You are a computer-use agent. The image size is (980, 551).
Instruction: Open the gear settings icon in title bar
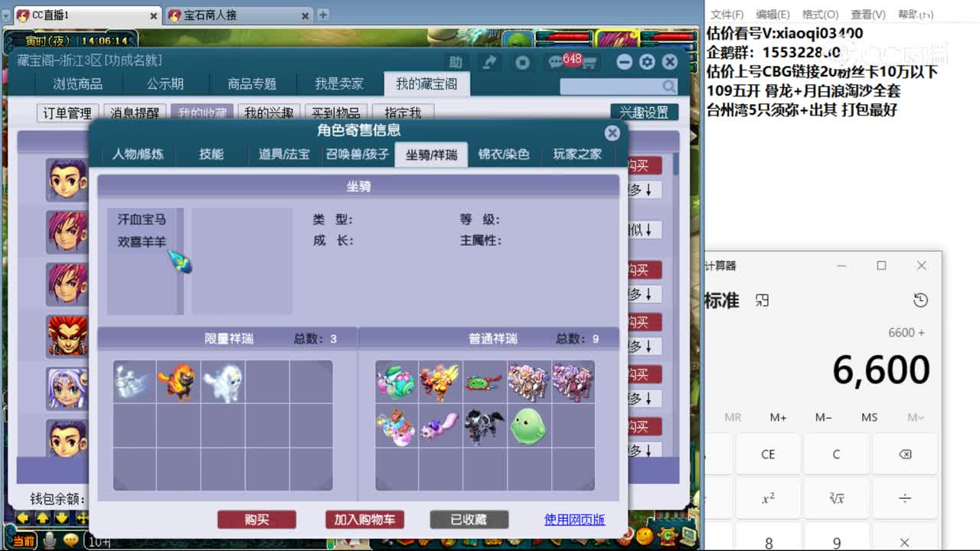[x=647, y=61]
